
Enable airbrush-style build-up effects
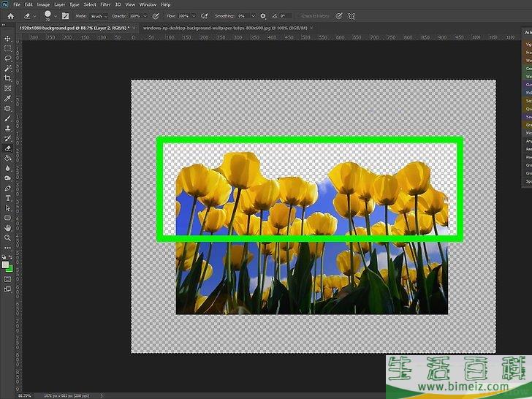[x=205, y=16]
